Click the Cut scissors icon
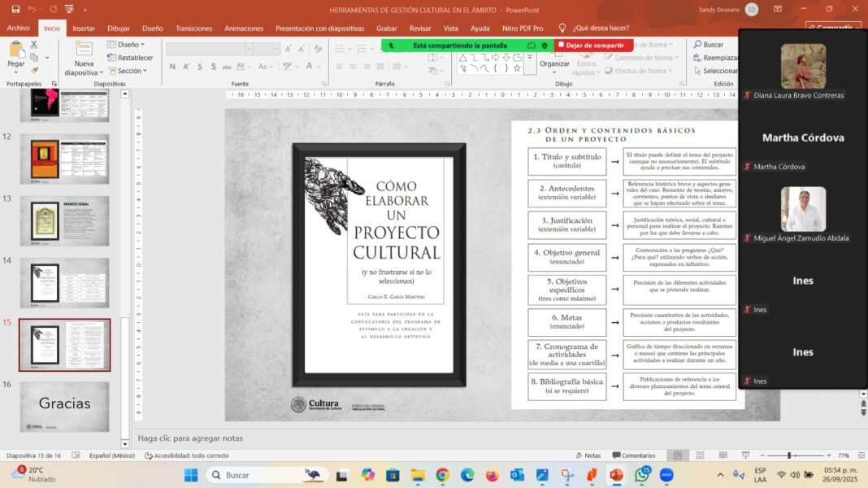 coord(36,46)
